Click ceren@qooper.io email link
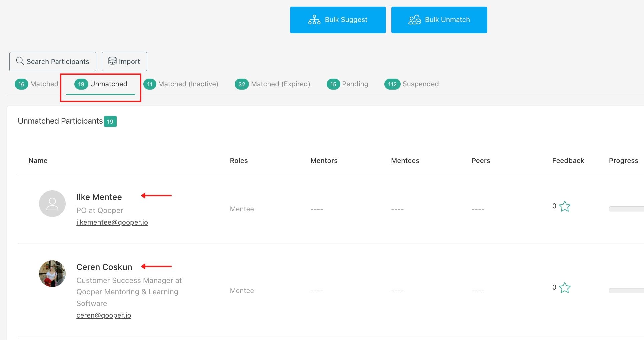644x340 pixels. 104,315
